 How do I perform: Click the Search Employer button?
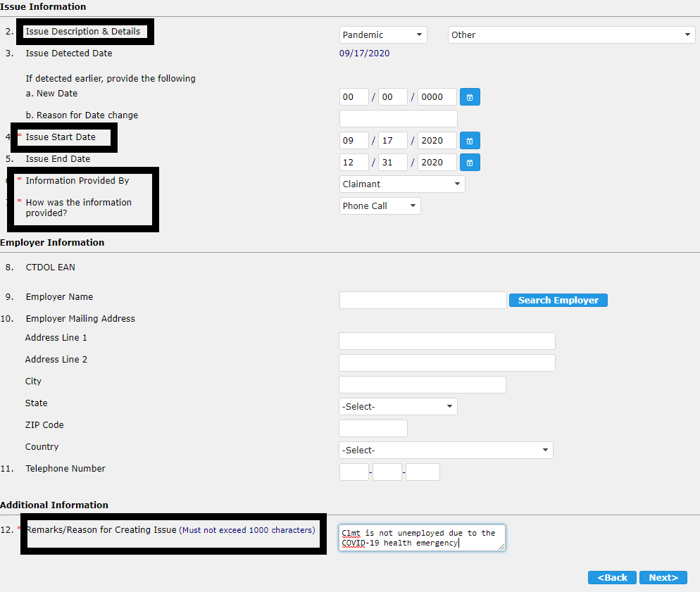click(x=558, y=301)
